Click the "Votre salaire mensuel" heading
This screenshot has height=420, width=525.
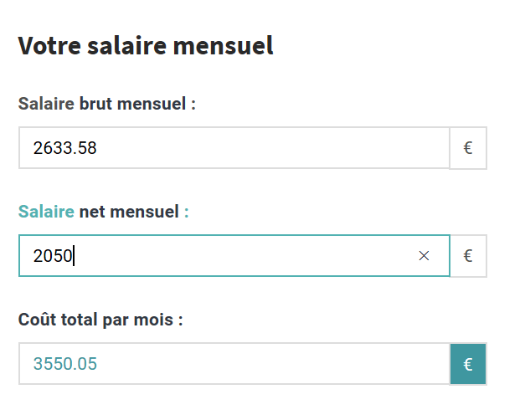146,46
